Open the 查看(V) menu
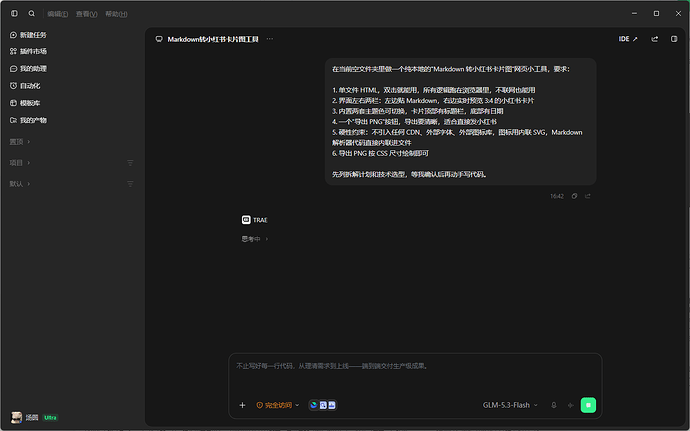Image resolution: width=690 pixels, height=431 pixels. pyautogui.click(x=86, y=14)
